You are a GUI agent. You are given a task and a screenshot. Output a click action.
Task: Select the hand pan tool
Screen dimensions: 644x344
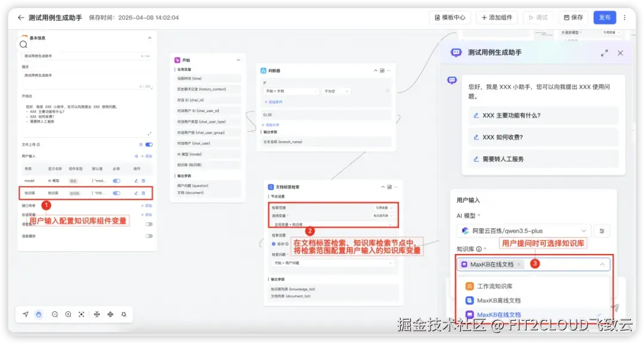tap(39, 314)
